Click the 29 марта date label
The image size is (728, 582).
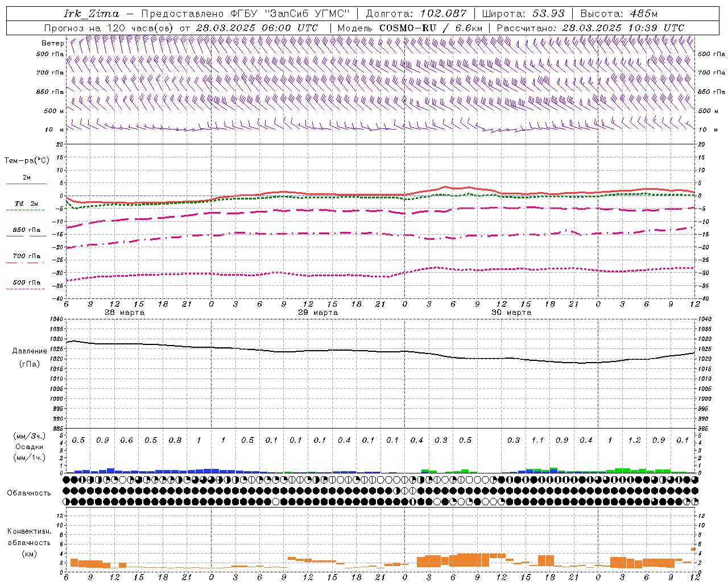pyautogui.click(x=318, y=313)
